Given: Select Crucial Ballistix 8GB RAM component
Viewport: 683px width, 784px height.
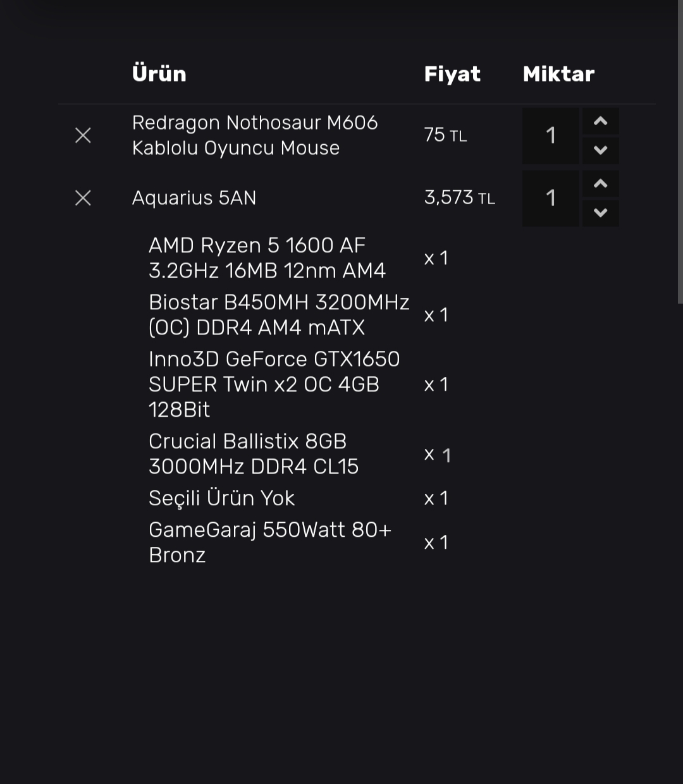Looking at the screenshot, I should (253, 454).
